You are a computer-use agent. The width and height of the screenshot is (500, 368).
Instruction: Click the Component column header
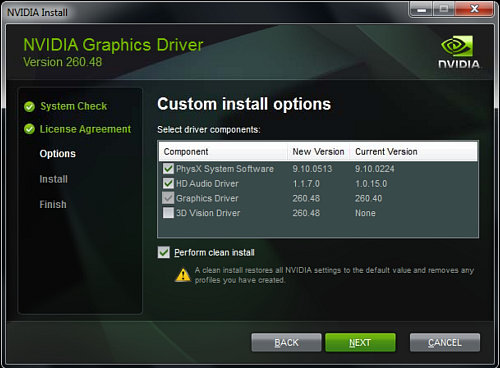[x=223, y=152]
